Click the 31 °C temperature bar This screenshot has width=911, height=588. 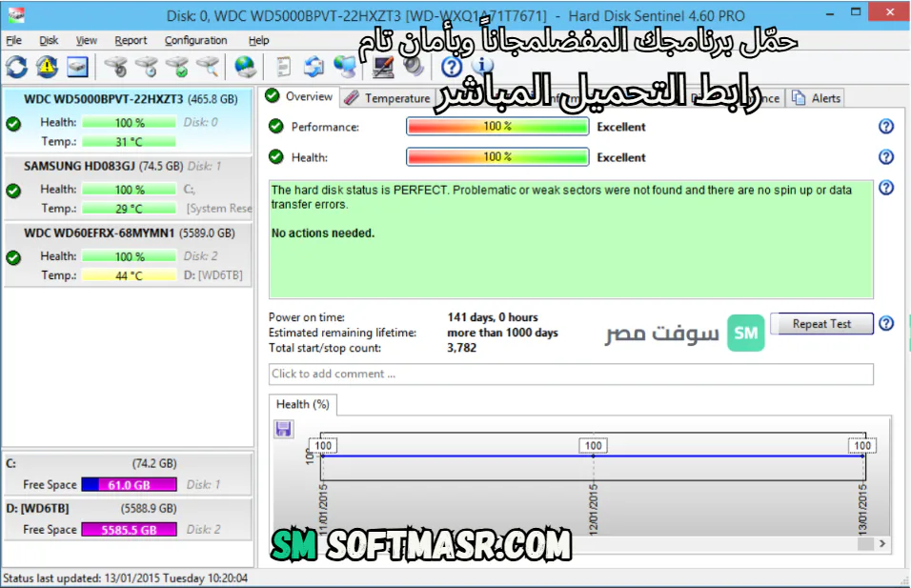[x=129, y=142]
